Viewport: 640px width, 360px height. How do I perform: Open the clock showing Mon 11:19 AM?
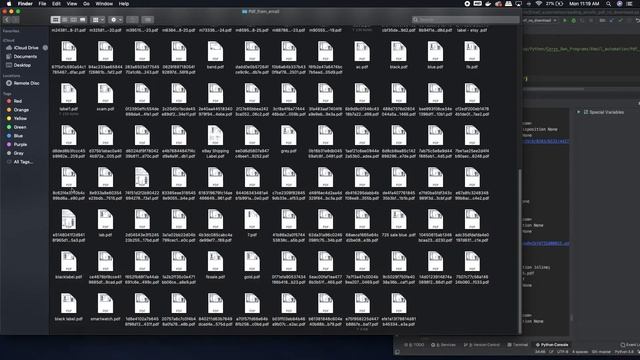(584, 4)
